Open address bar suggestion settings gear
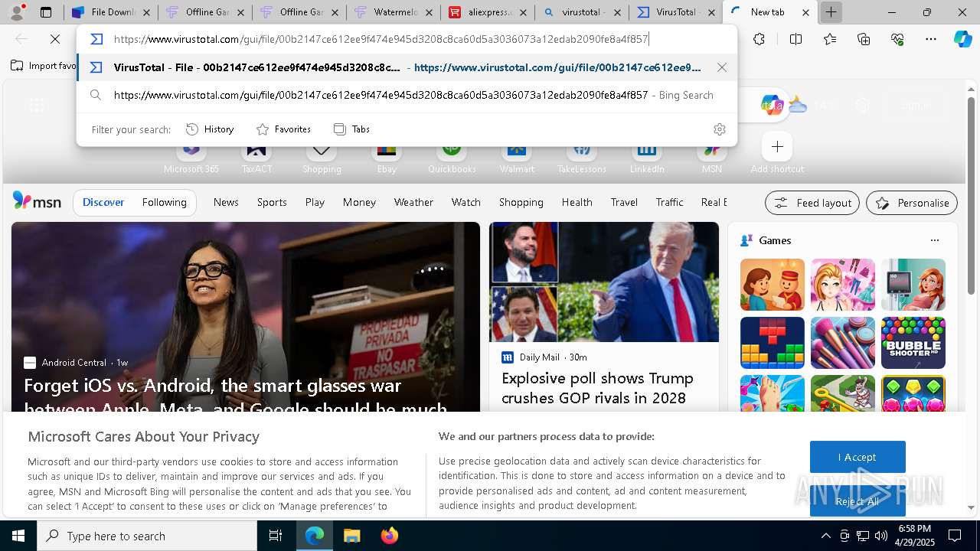 point(719,129)
